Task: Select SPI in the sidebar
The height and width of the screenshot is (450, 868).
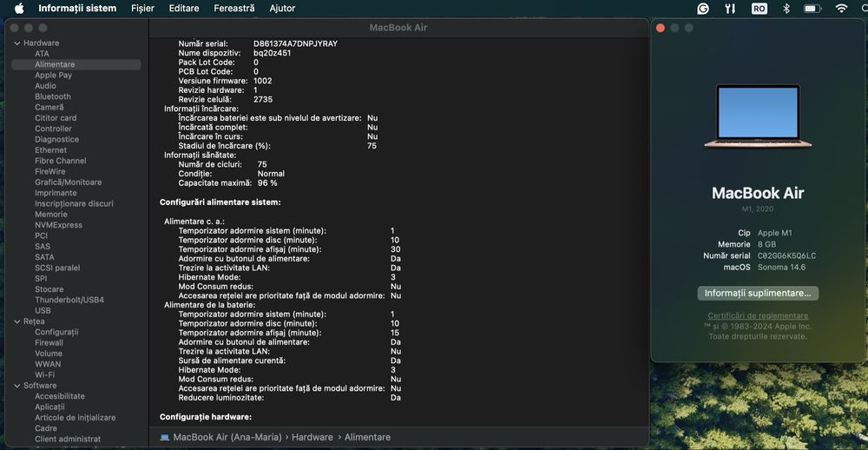Action: [41, 279]
